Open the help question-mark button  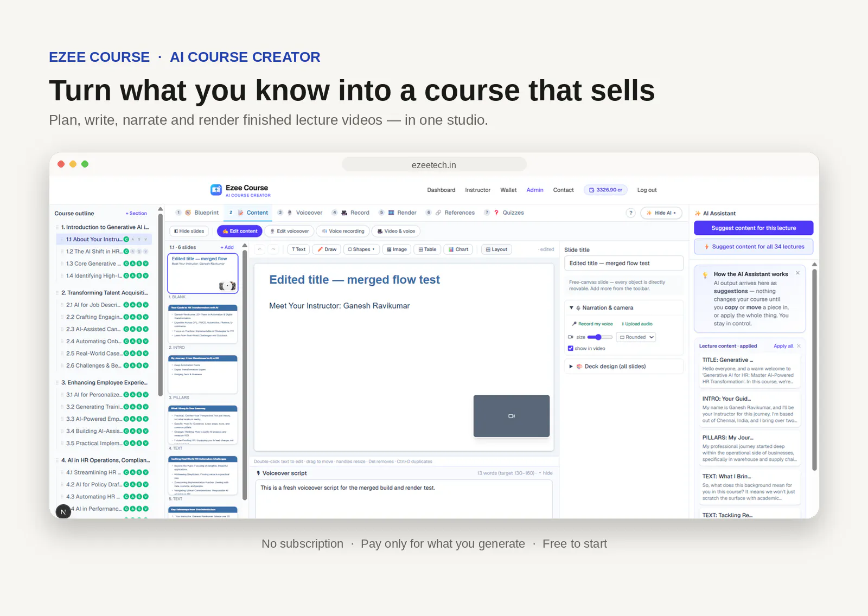[x=630, y=213]
